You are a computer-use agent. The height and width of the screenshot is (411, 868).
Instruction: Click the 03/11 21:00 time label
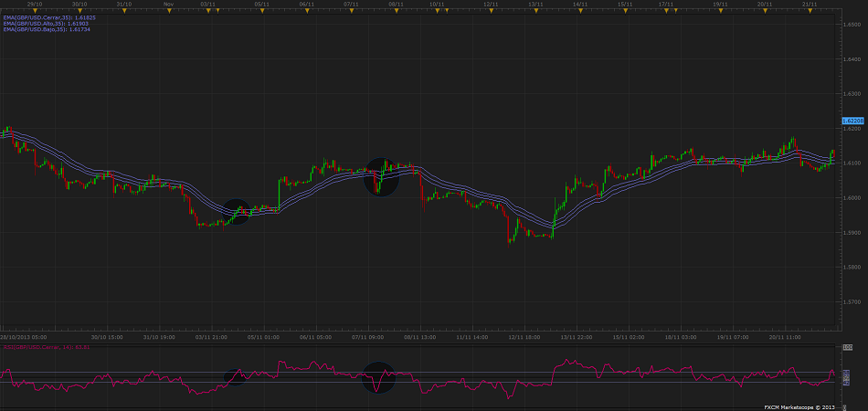(x=212, y=336)
